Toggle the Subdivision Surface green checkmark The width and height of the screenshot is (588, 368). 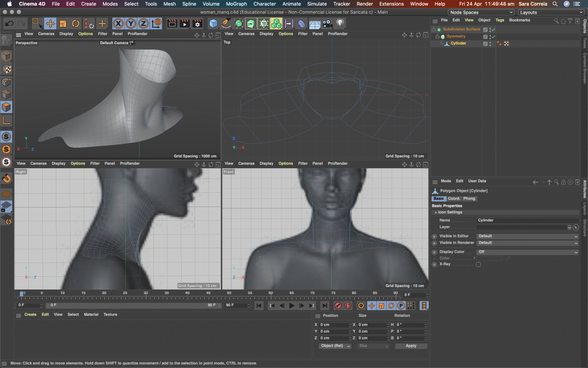click(x=493, y=29)
